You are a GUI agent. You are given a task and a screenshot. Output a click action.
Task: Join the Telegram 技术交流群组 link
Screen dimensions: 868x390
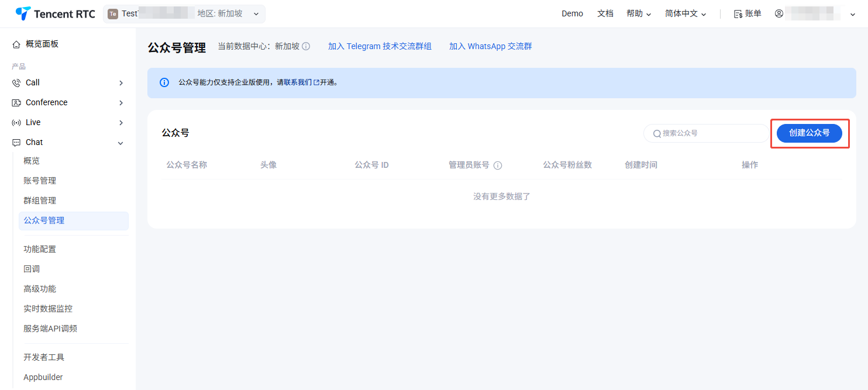(380, 46)
